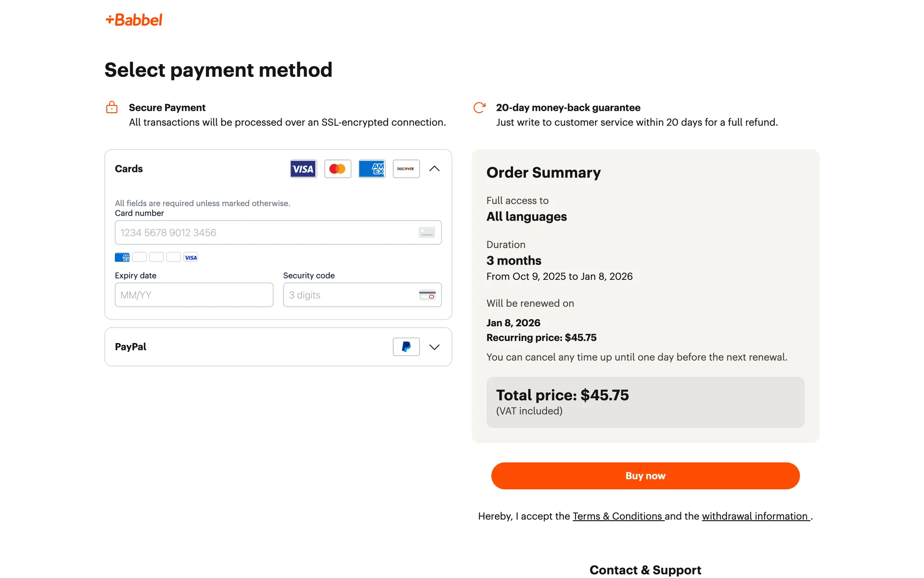Collapse the Cards payment section
The width and height of the screenshot is (924, 578).
click(x=434, y=169)
